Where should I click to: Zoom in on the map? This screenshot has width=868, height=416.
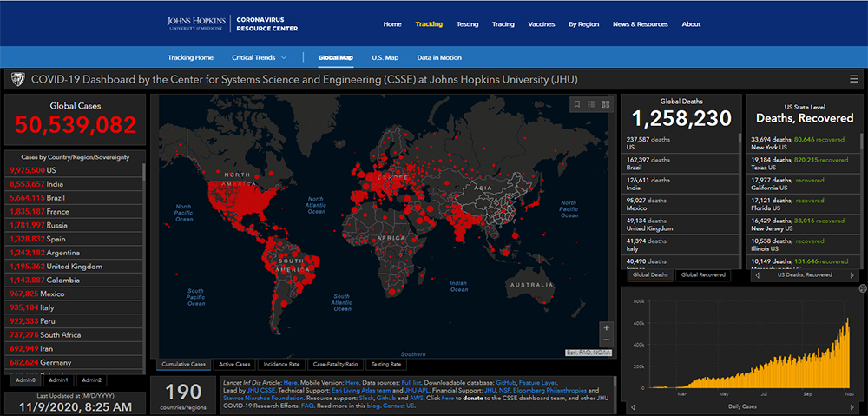(x=606, y=327)
